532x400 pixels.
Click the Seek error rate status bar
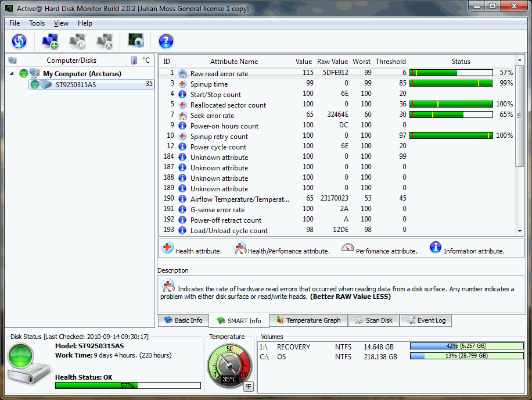click(x=451, y=115)
